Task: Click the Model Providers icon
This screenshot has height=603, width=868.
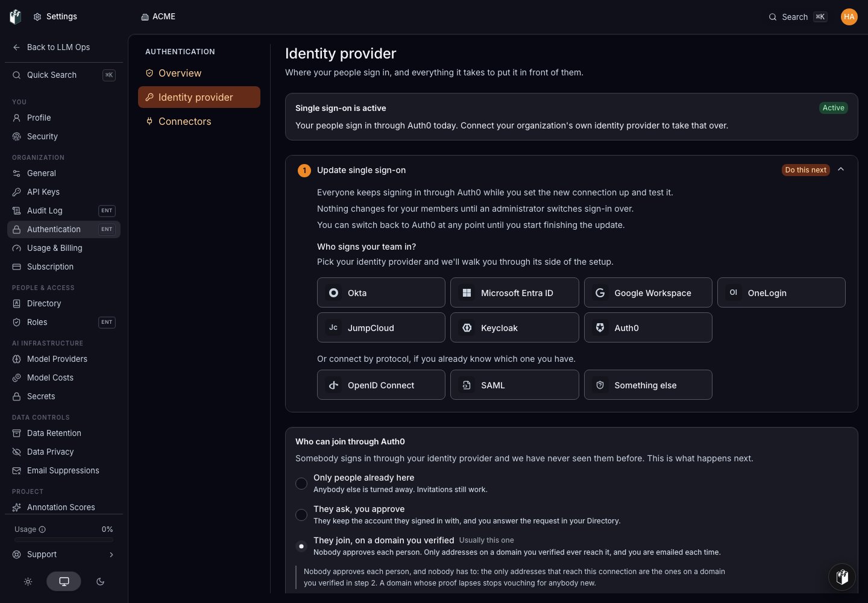Action: pyautogui.click(x=17, y=359)
